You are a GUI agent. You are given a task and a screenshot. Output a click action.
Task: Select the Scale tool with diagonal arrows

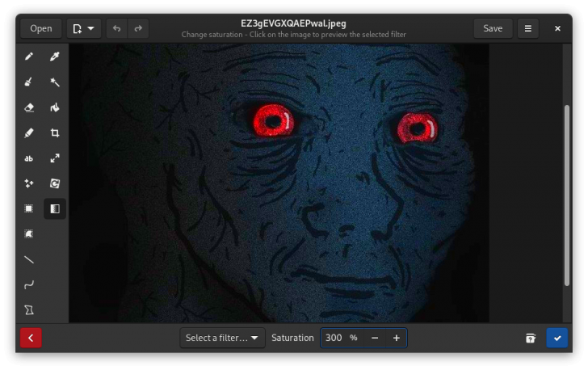(x=55, y=158)
